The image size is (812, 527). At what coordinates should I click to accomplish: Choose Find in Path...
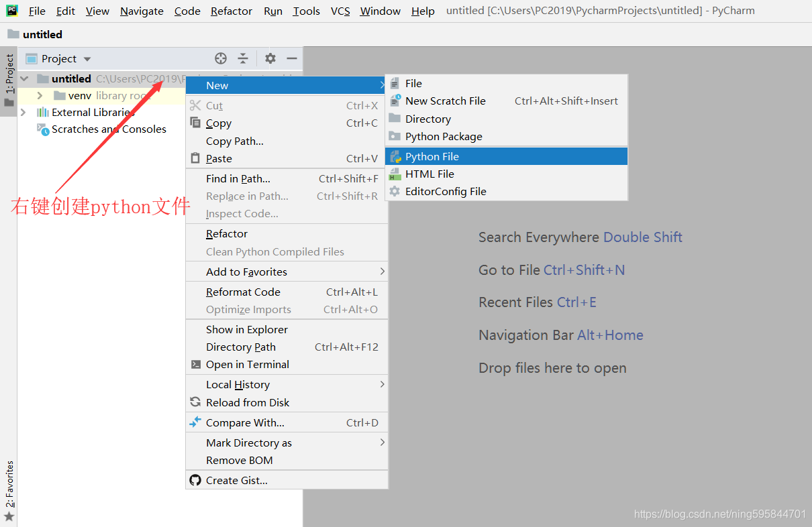click(x=287, y=178)
